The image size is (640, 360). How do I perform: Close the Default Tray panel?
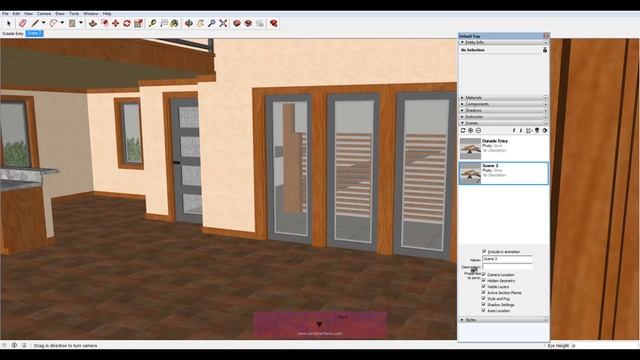(546, 36)
